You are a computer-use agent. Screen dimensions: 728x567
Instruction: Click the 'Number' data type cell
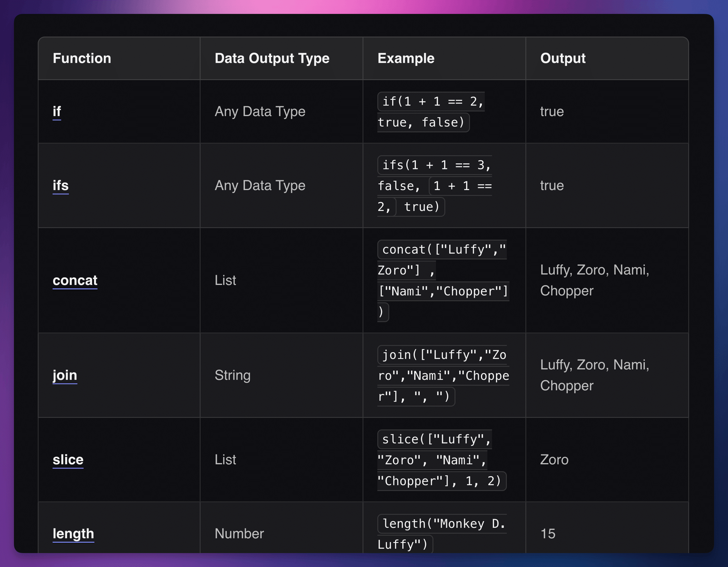pos(239,533)
